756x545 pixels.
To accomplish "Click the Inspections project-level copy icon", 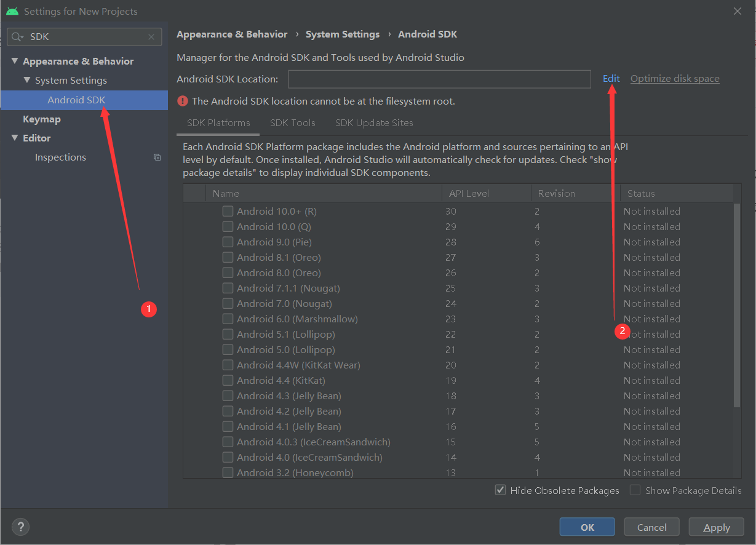I will [x=157, y=157].
